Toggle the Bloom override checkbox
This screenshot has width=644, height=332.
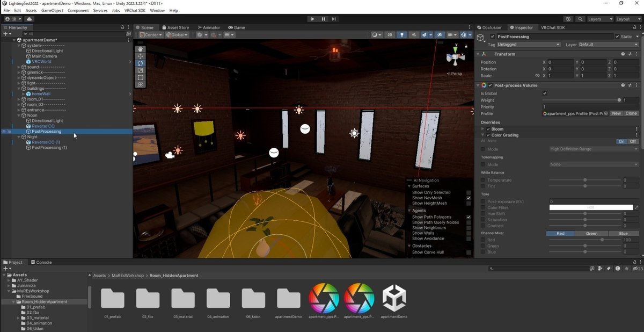(488, 129)
